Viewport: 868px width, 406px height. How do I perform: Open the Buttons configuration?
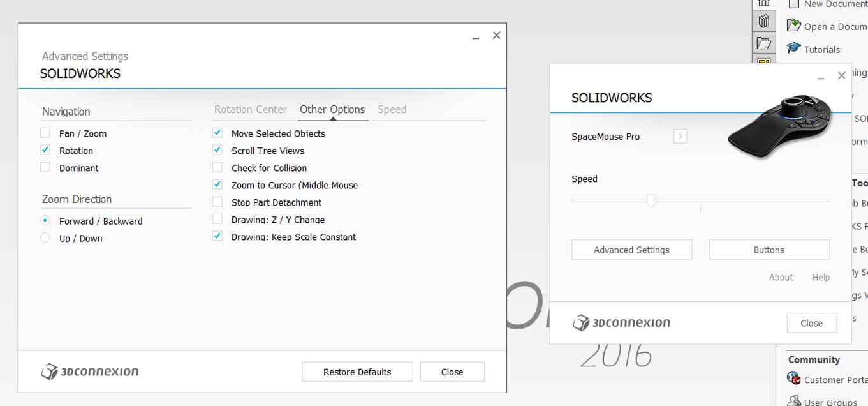click(769, 250)
